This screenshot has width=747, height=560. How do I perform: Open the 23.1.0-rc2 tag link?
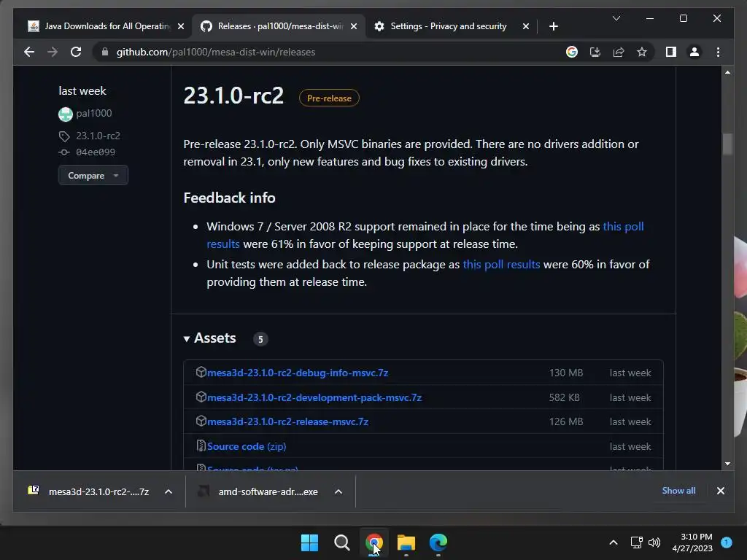point(98,136)
